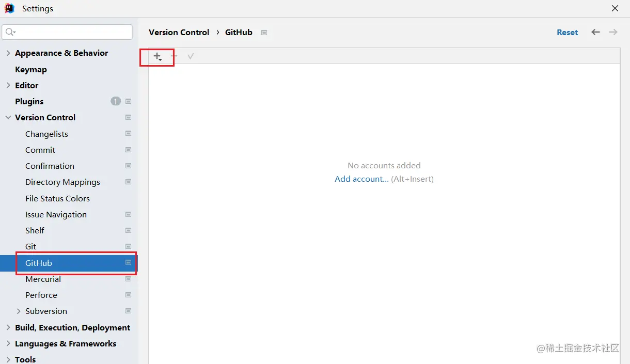Click the Appearance & Behavior label
Image resolution: width=630 pixels, height=364 pixels.
click(x=61, y=53)
